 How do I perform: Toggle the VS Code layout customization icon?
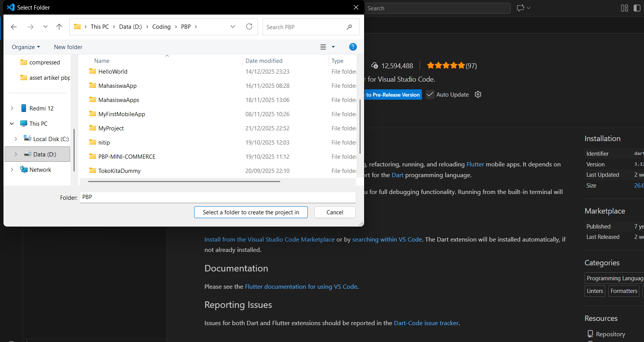[x=624, y=8]
